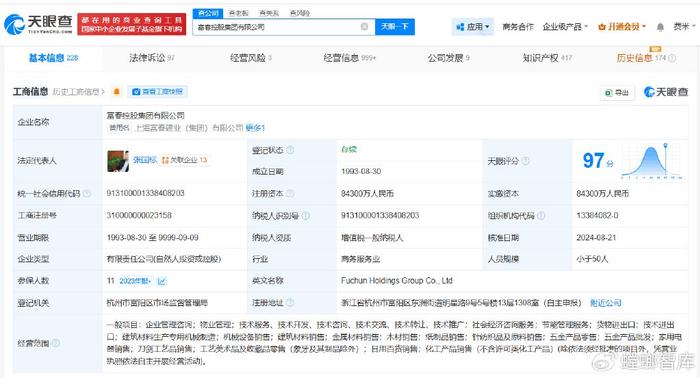Open the user account dropdown
700x378 pixels.
coord(684,27)
